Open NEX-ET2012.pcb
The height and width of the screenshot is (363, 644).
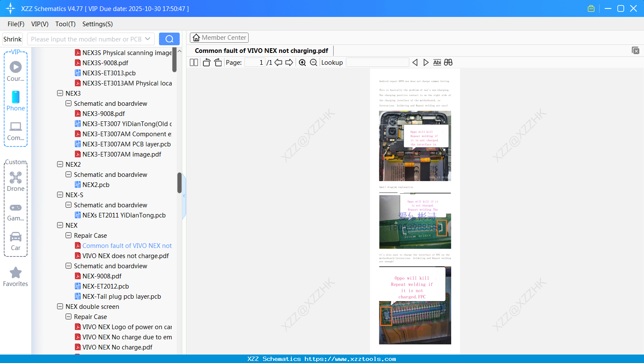pyautogui.click(x=106, y=286)
